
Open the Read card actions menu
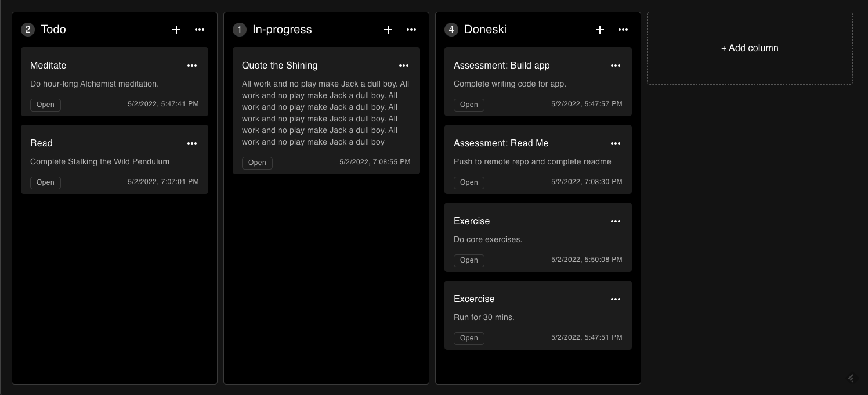click(192, 143)
